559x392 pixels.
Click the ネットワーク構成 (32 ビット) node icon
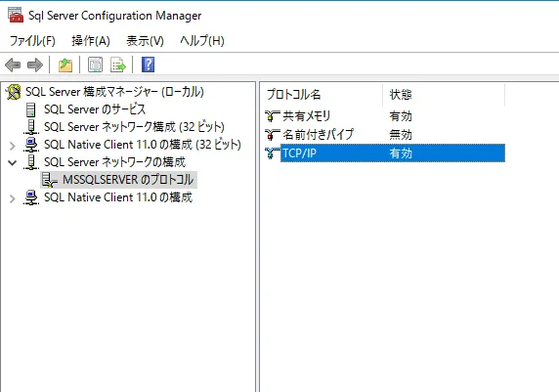click(x=31, y=127)
